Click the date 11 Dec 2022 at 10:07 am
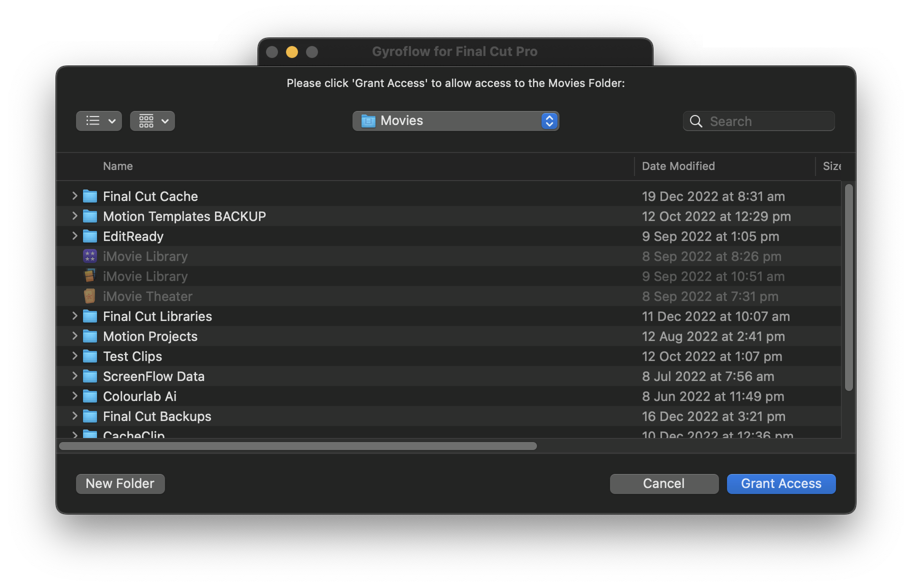Viewport: 912px width, 588px height. click(x=716, y=316)
